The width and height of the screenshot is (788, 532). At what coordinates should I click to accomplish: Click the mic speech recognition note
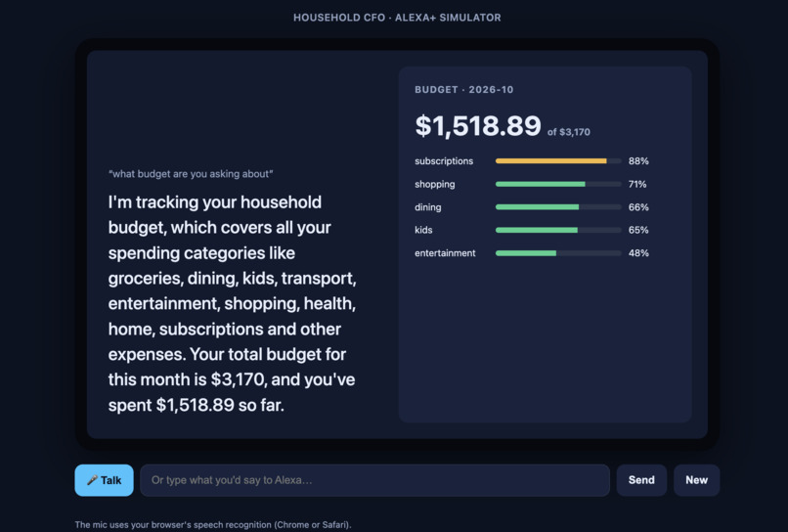[213, 524]
